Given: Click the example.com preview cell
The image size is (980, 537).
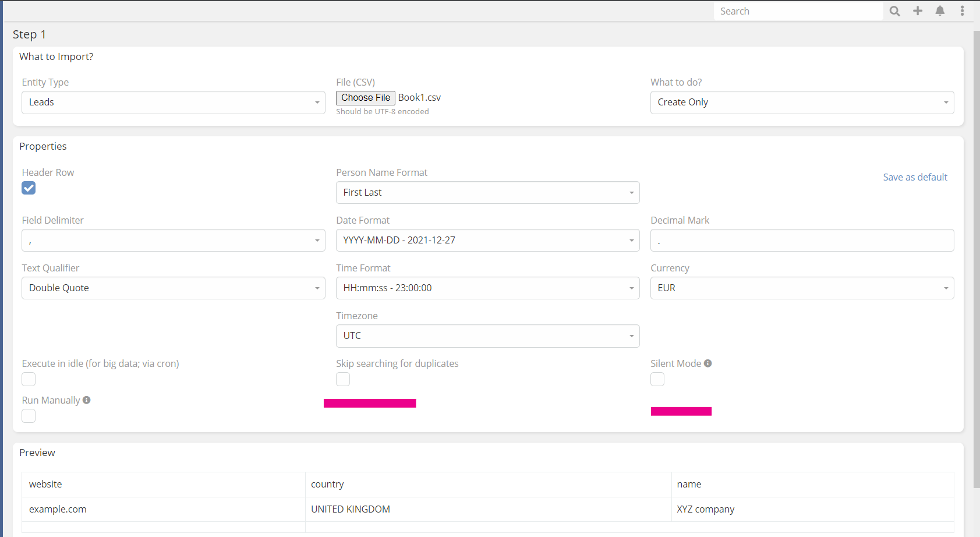Looking at the screenshot, I should pos(164,510).
